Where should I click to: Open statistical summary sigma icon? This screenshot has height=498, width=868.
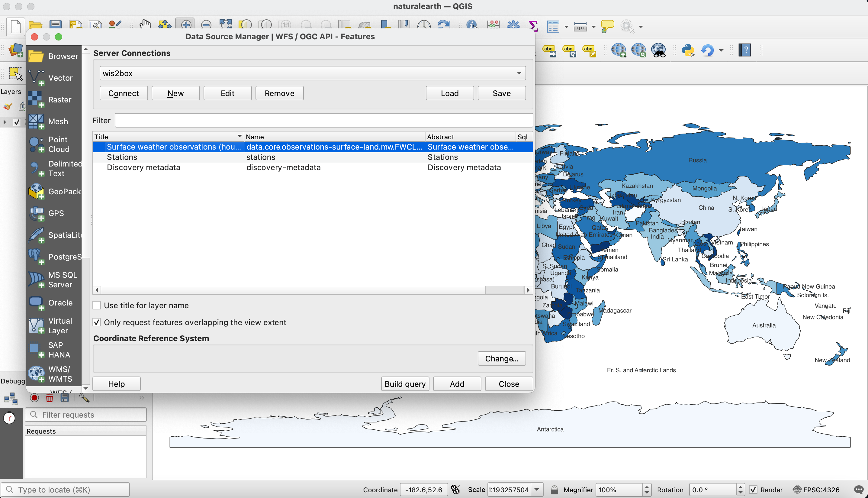click(533, 26)
